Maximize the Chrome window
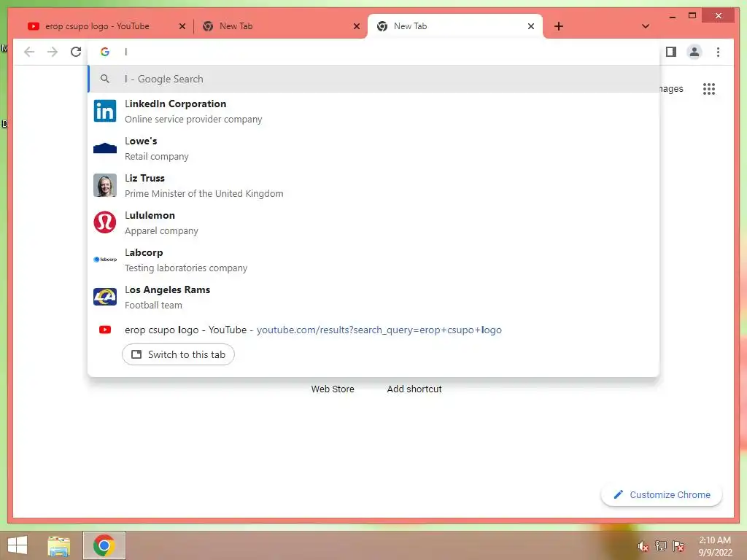 tap(692, 16)
